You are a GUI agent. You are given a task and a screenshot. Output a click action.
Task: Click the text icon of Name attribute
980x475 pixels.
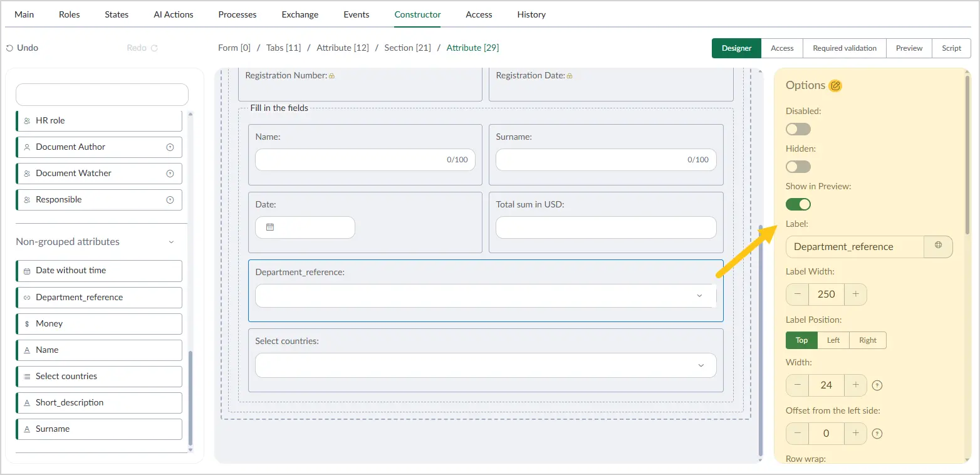coord(27,350)
